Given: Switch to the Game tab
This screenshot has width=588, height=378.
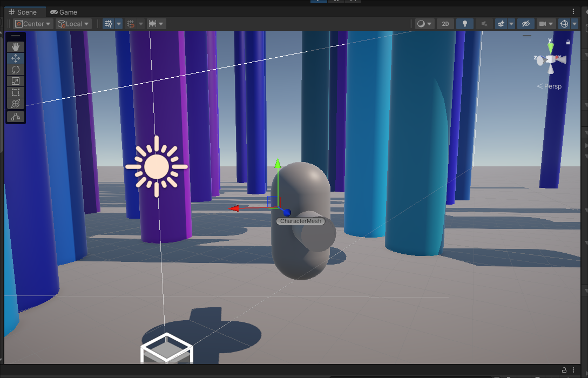Looking at the screenshot, I should click(x=63, y=12).
